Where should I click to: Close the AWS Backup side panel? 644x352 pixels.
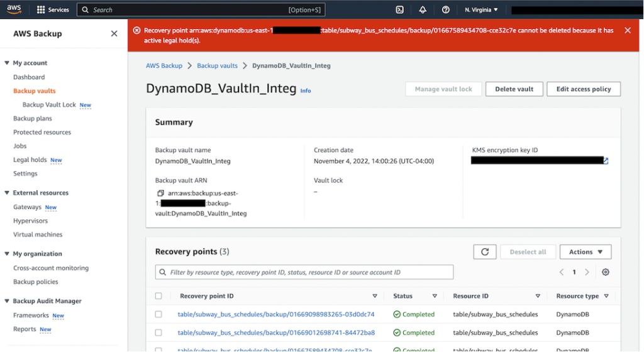tap(114, 34)
